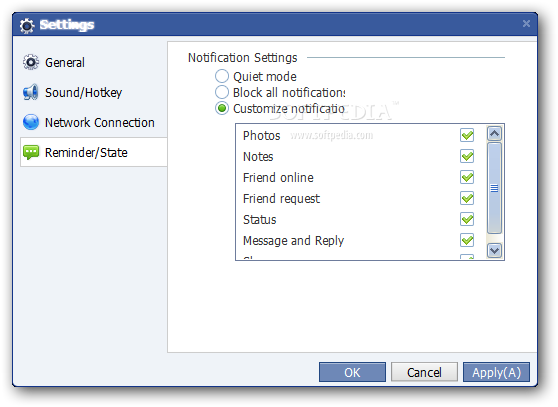
Task: Select Quiet mode radio button
Action: tap(222, 76)
